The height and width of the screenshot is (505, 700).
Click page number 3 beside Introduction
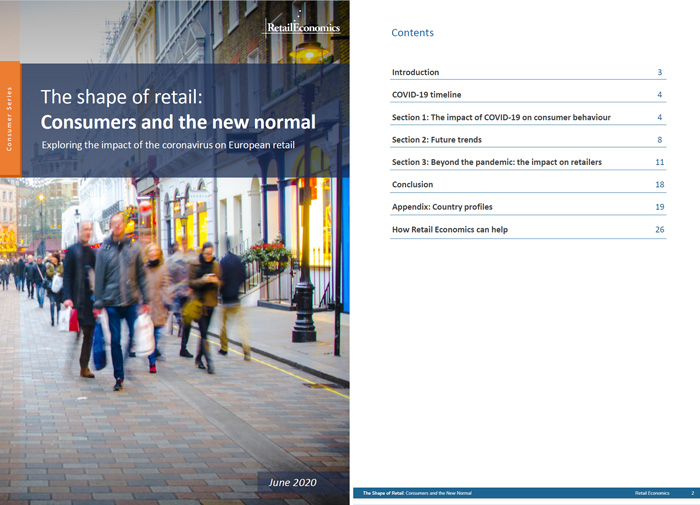(660, 73)
